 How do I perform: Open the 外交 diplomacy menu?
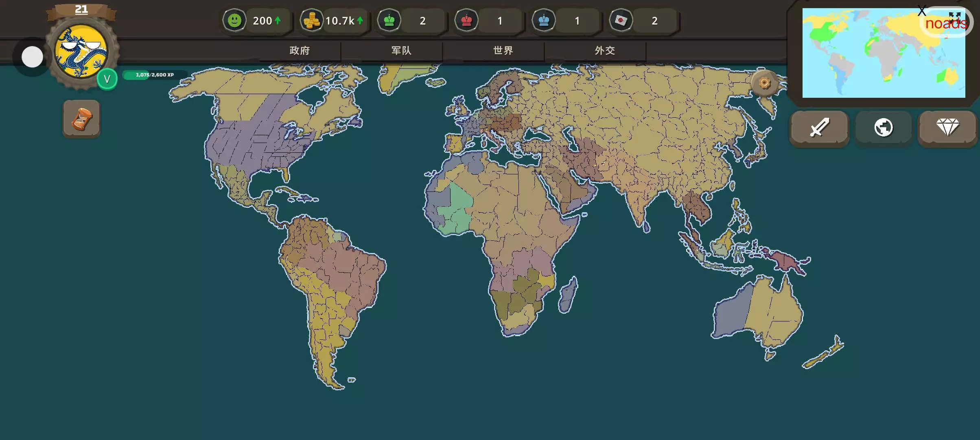coord(605,51)
